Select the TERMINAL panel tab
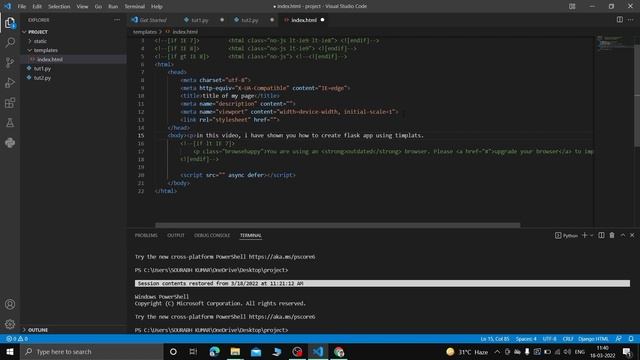640x360 pixels. pos(251,236)
